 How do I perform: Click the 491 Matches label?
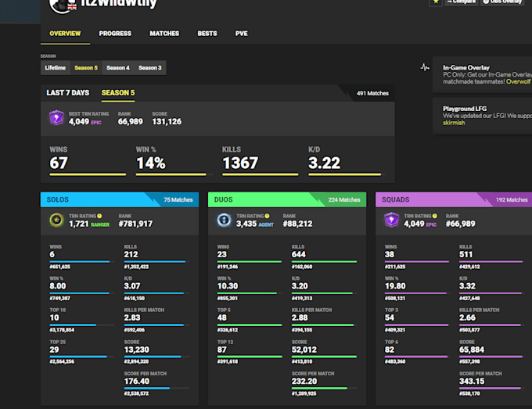coord(372,93)
